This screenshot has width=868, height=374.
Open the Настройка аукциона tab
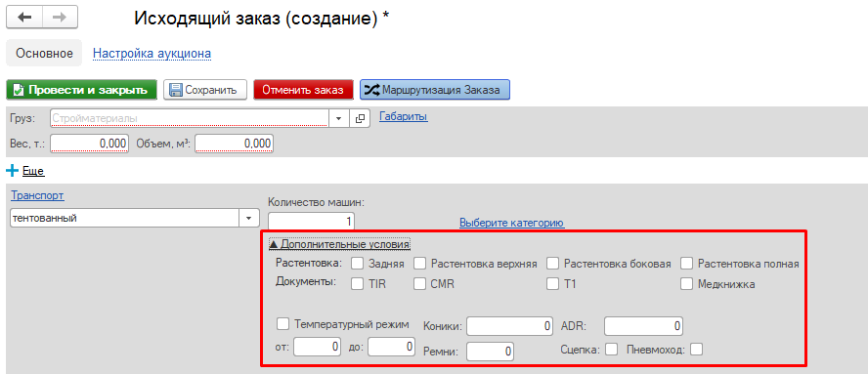coord(152,54)
